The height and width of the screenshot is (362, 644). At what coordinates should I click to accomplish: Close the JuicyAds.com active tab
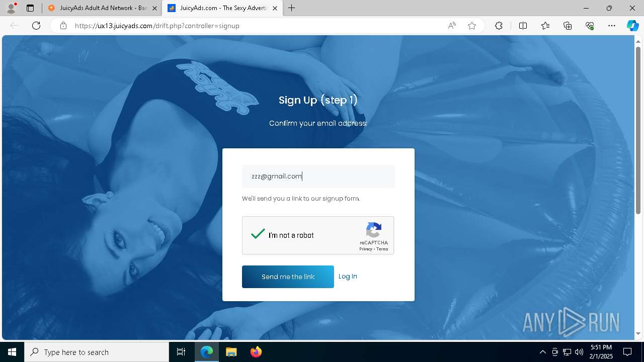275,8
